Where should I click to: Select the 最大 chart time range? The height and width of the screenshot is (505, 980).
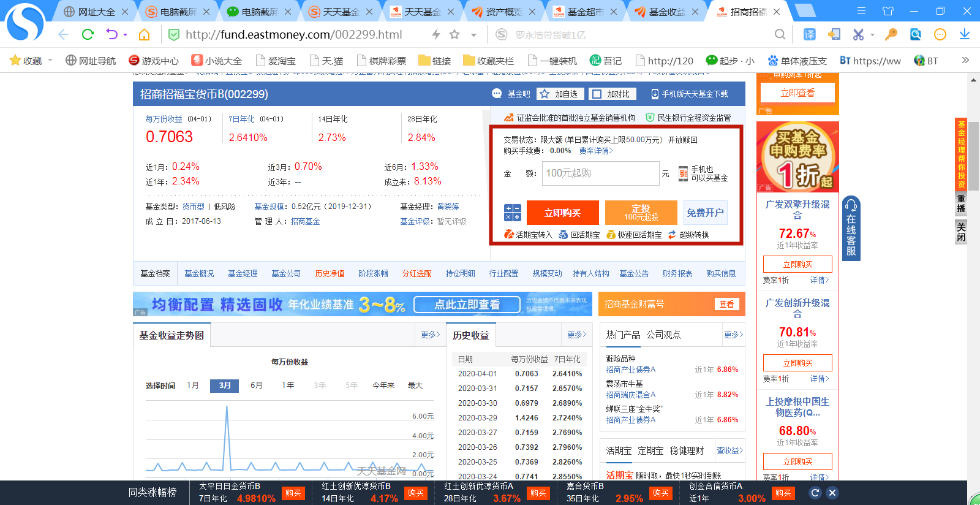click(x=415, y=385)
